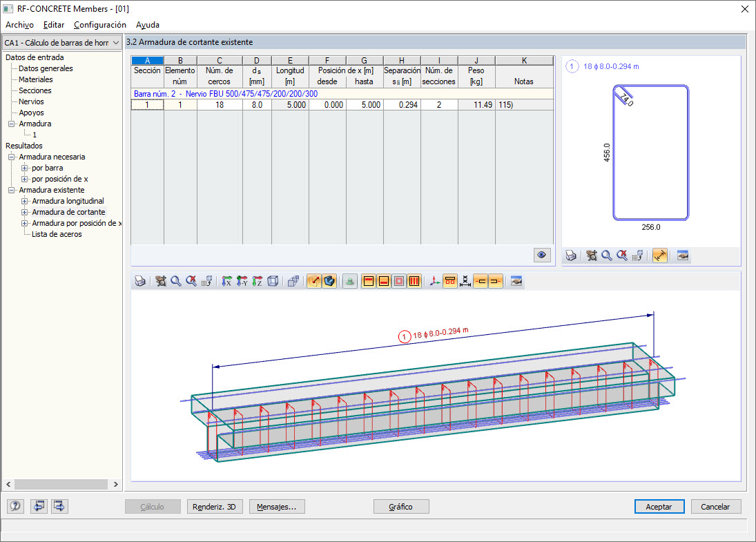Collapse the Armadura existente node
Image resolution: width=756 pixels, height=542 pixels.
(x=12, y=191)
